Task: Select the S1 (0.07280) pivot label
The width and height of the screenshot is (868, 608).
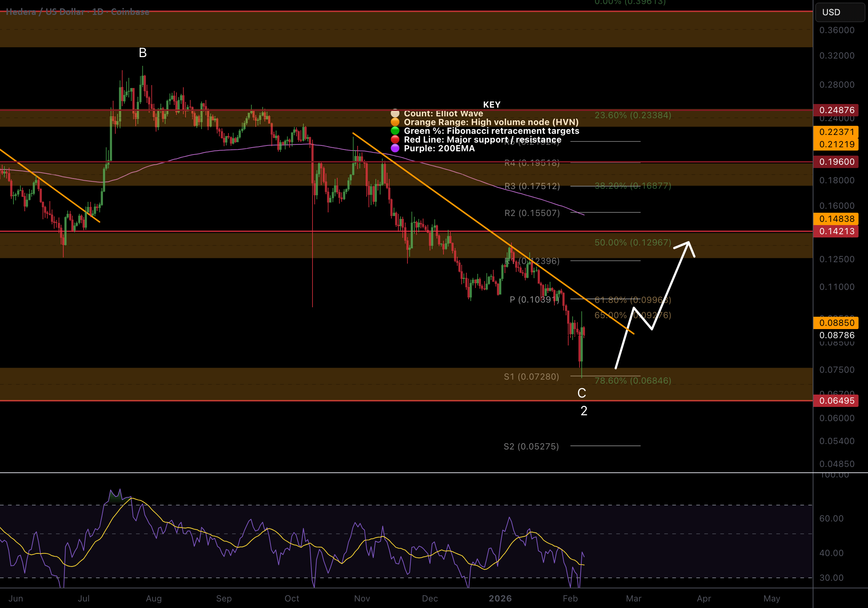Action: pos(531,376)
